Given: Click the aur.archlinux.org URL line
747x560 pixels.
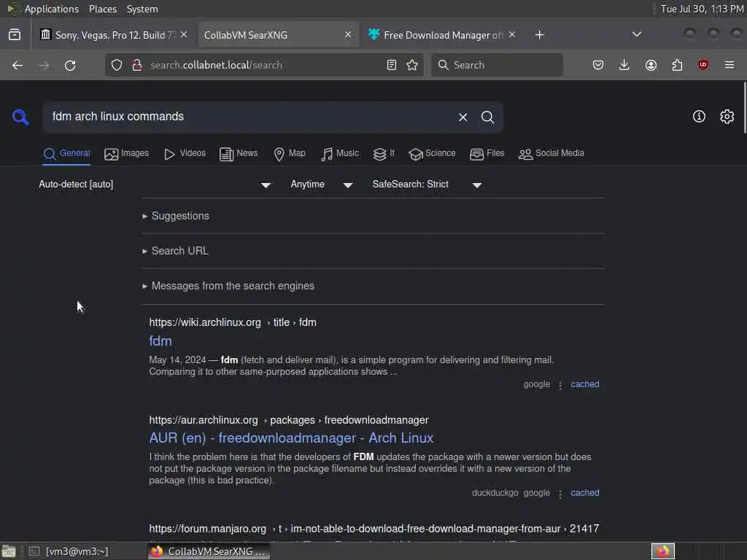Looking at the screenshot, I should click(x=289, y=420).
